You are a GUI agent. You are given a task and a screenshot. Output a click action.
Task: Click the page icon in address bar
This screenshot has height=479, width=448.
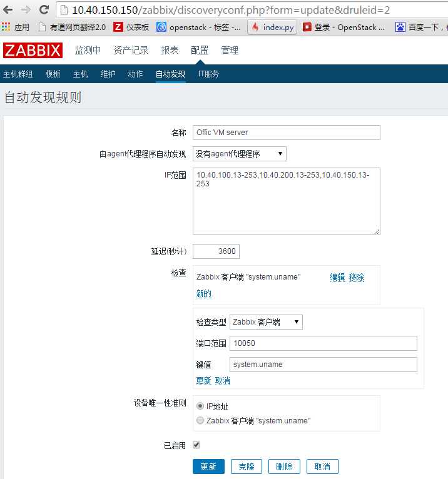[x=64, y=10]
